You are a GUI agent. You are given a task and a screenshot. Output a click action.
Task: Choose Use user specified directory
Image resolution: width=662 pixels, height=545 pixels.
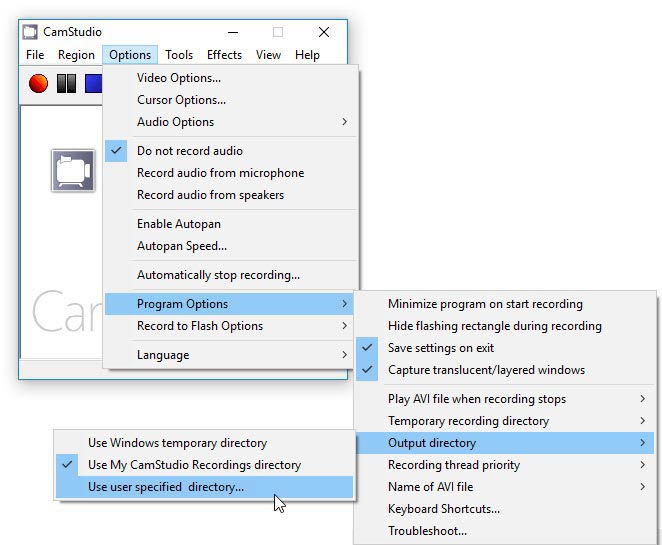click(x=166, y=487)
